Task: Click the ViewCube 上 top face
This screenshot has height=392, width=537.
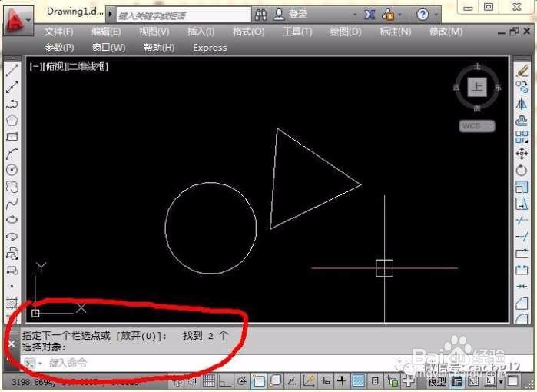Action: point(477,86)
